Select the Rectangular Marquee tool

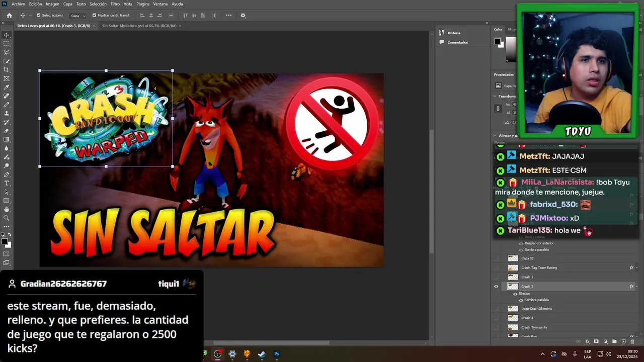tap(7, 44)
